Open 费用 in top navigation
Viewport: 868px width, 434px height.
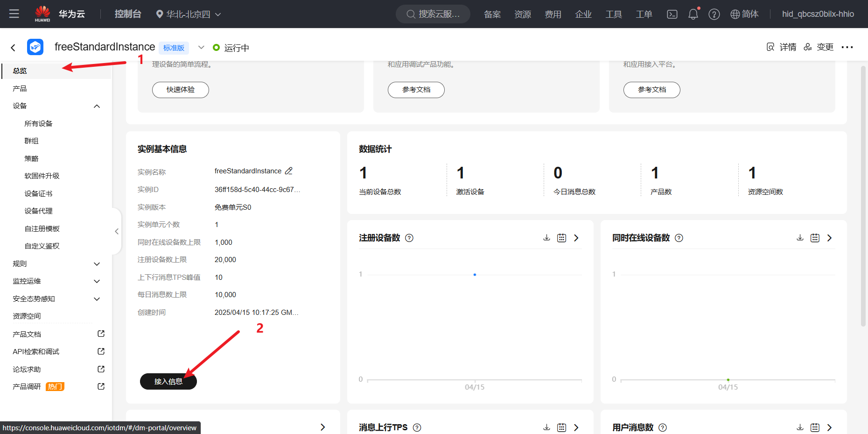click(x=553, y=14)
